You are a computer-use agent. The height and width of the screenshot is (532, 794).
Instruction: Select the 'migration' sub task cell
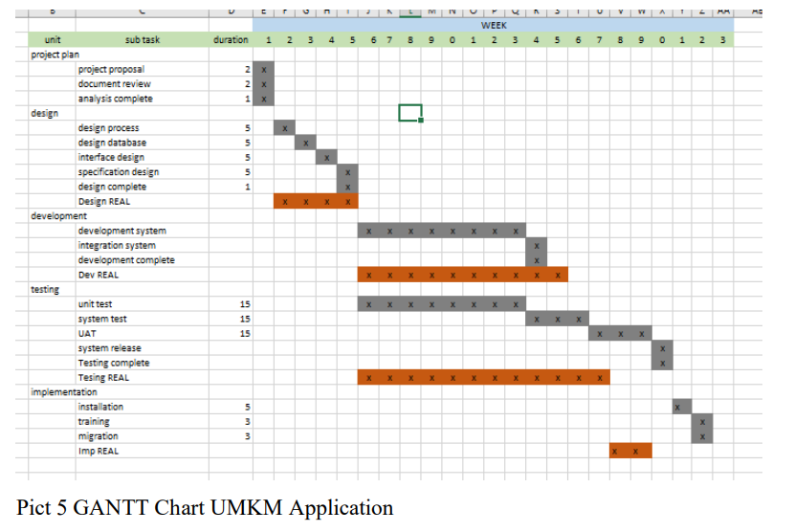point(143,436)
